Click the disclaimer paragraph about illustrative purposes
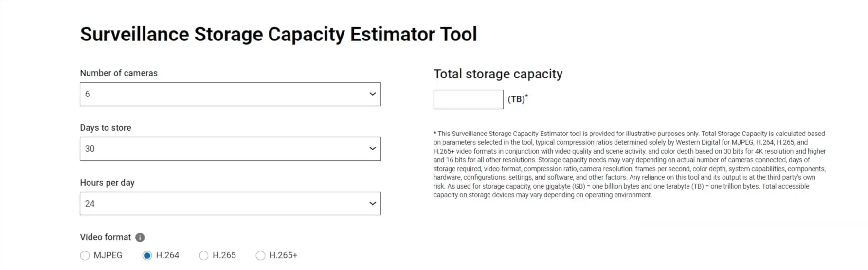Screen dimensions: 868x270 coord(630,164)
